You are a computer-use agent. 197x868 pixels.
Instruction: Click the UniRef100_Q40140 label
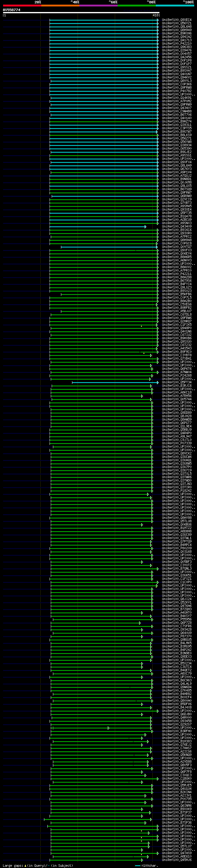(x=177, y=118)
